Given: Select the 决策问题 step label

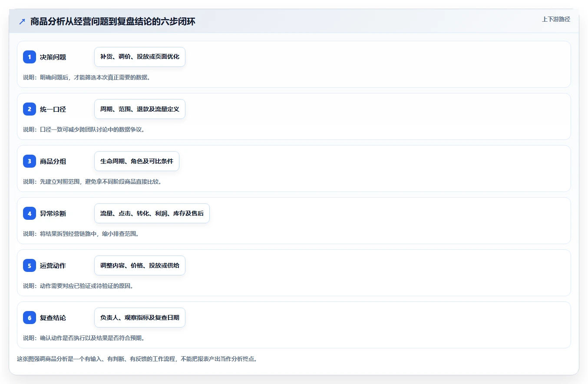Looking at the screenshot, I should [x=53, y=57].
